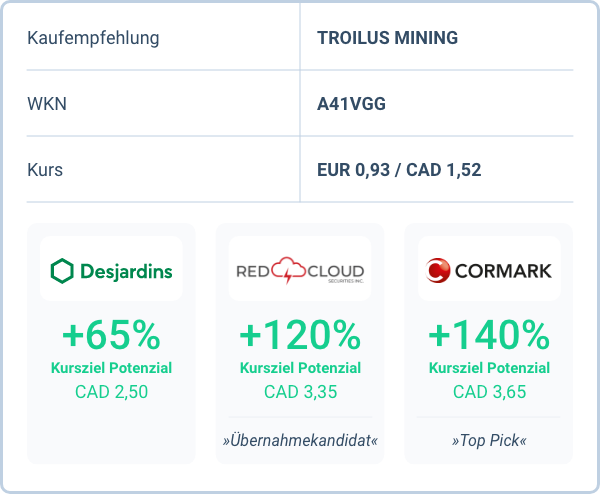Click the WKN row label
Viewport: 600px width, 494px height.
47,104
